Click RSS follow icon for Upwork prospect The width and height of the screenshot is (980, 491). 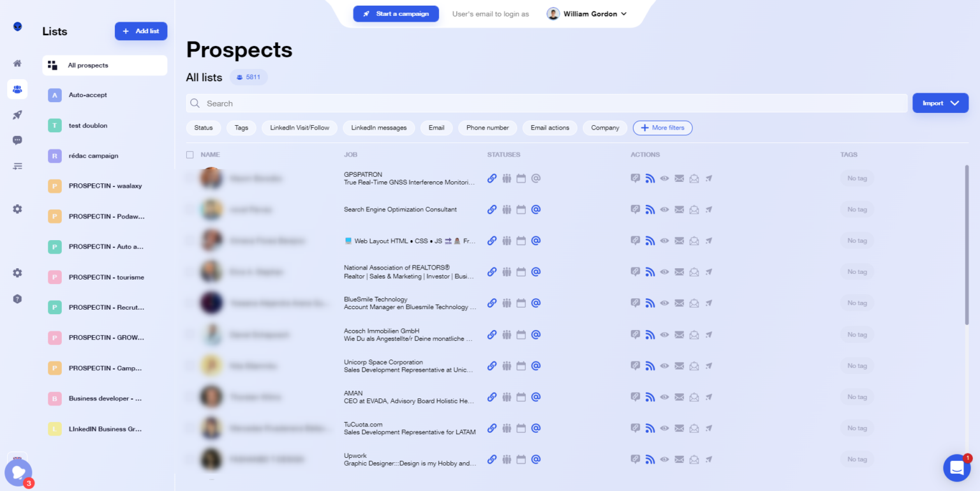[x=650, y=459]
